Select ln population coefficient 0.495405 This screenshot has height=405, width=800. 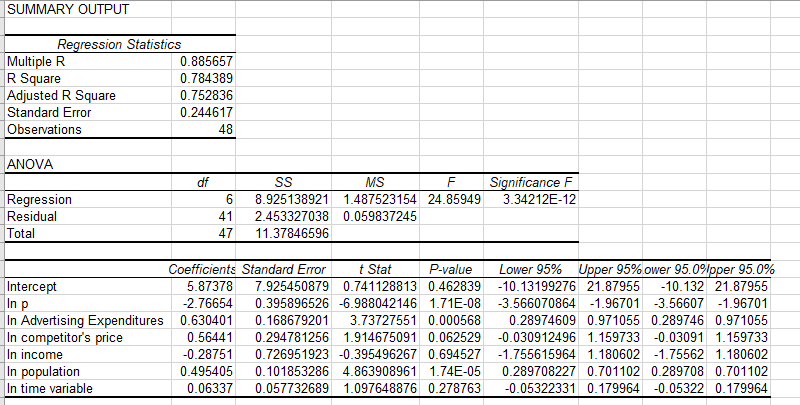(x=206, y=371)
